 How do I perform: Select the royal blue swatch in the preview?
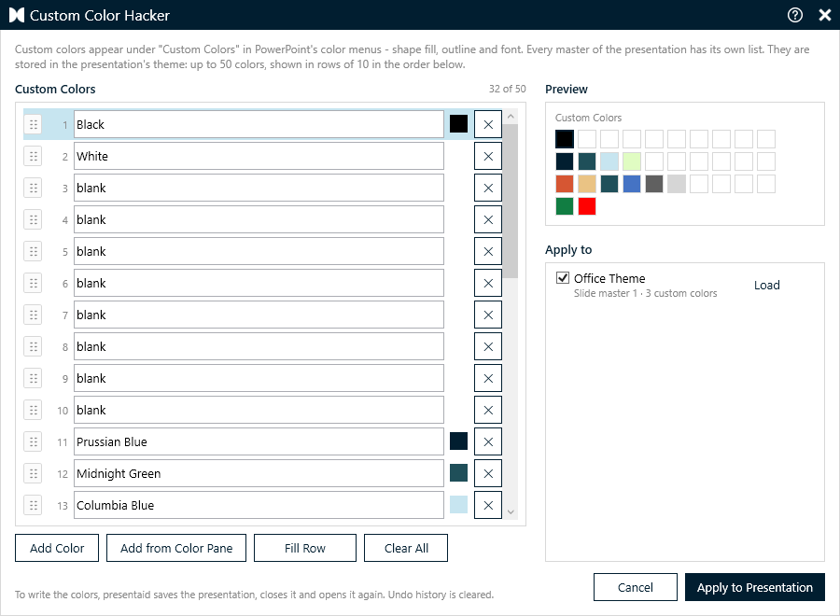pyautogui.click(x=632, y=184)
